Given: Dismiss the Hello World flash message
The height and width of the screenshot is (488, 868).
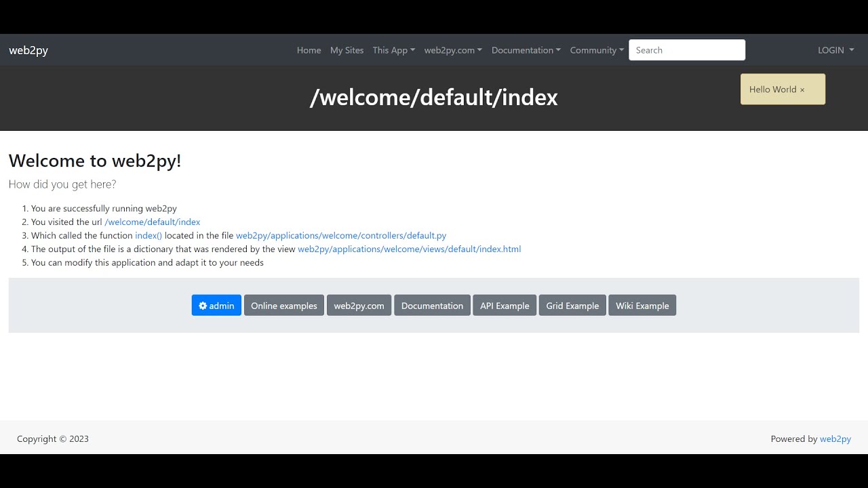Looking at the screenshot, I should point(802,89).
